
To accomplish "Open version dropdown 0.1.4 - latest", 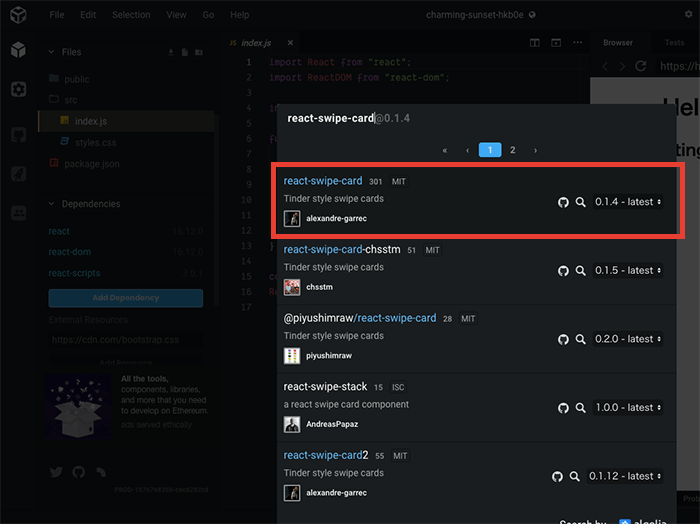I will [628, 202].
